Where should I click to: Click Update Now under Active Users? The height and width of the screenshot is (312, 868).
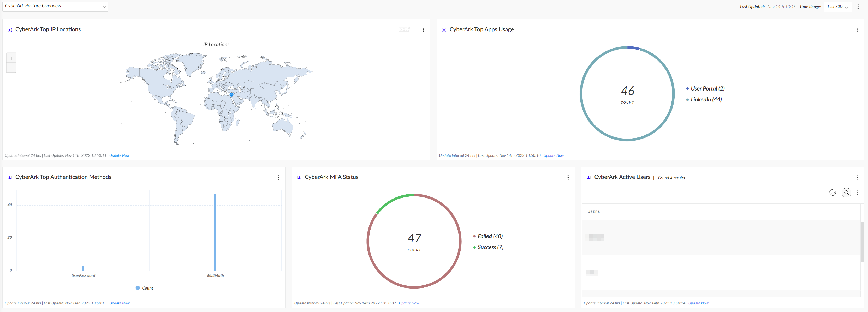[x=698, y=303]
